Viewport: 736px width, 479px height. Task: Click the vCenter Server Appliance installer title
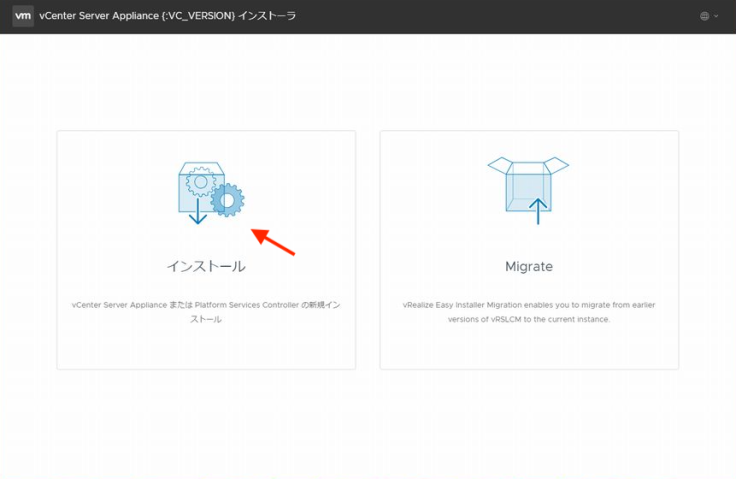[x=168, y=16]
